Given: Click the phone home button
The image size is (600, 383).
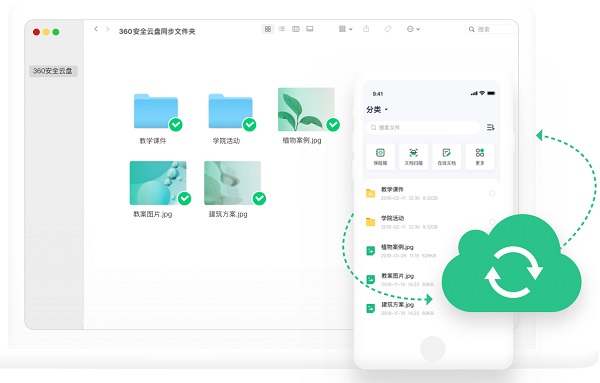Looking at the screenshot, I should (x=433, y=349).
